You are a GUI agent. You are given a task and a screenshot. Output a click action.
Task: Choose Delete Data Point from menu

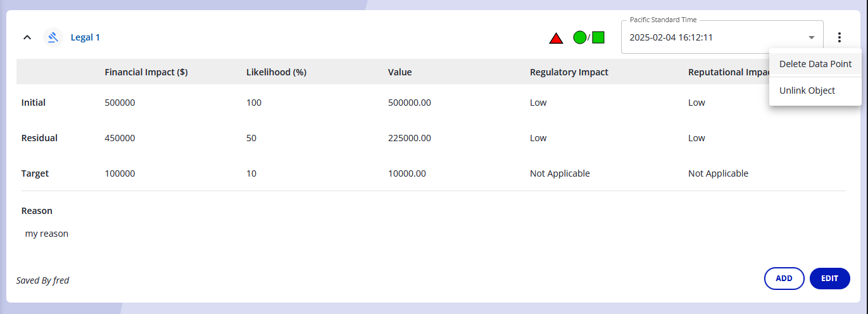815,64
